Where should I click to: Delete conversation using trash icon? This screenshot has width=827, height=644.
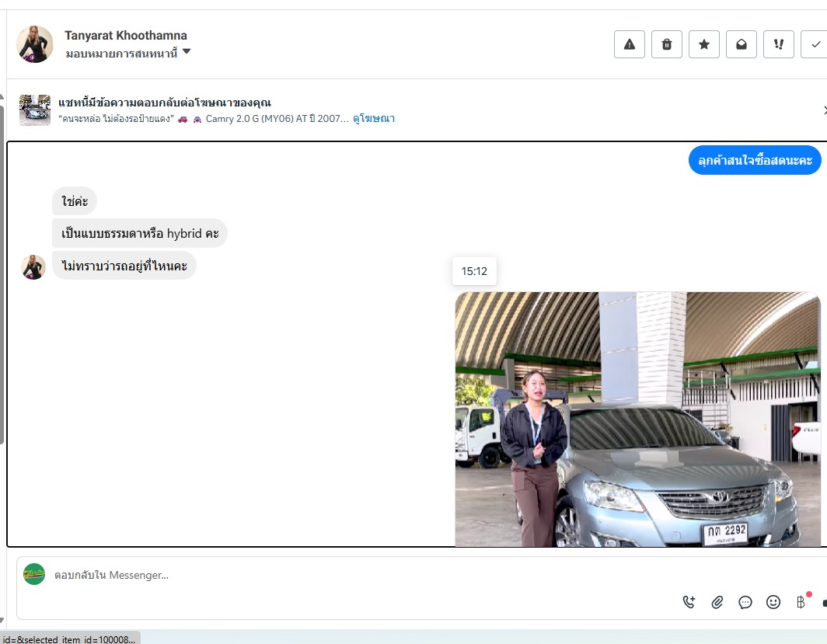[667, 44]
